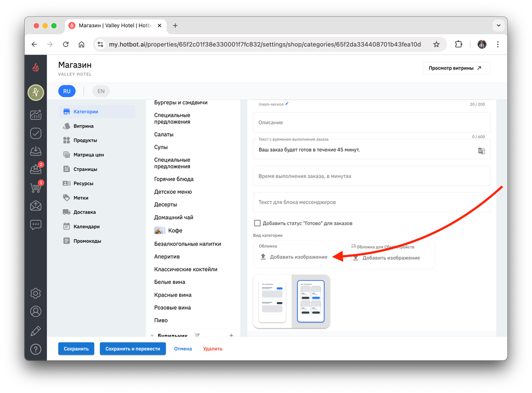Open a new browser tab
Screen dimensions: 532x393
coord(175,25)
